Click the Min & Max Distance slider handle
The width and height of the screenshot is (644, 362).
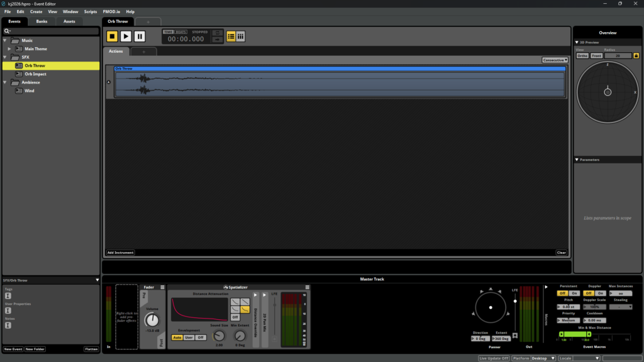562,334
